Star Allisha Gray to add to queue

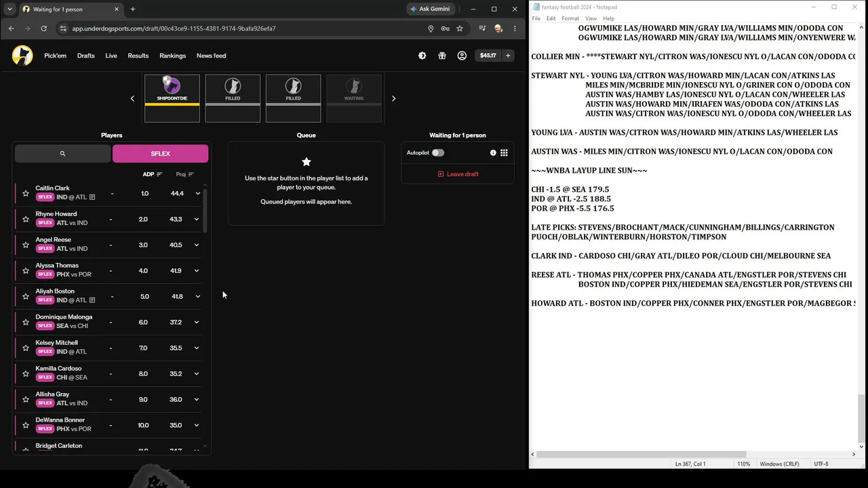click(x=26, y=399)
